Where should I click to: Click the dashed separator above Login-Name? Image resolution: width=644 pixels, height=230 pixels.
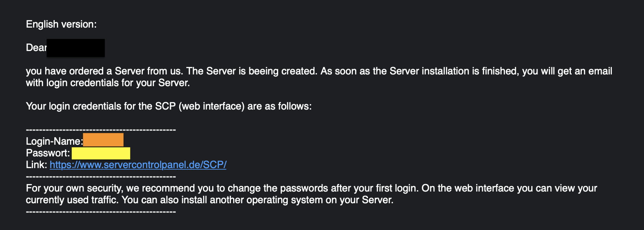(x=101, y=130)
